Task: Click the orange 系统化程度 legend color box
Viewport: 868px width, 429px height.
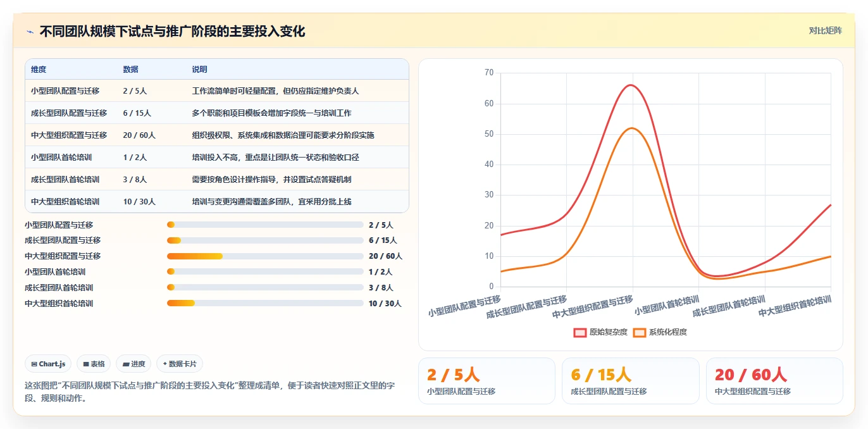Action: click(x=640, y=332)
